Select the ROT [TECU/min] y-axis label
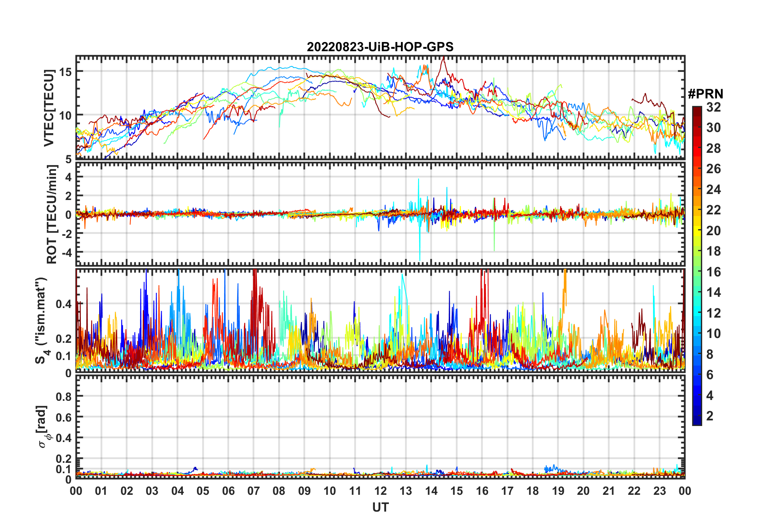Image resolution: width=761 pixels, height=532 pixels. 52,214
